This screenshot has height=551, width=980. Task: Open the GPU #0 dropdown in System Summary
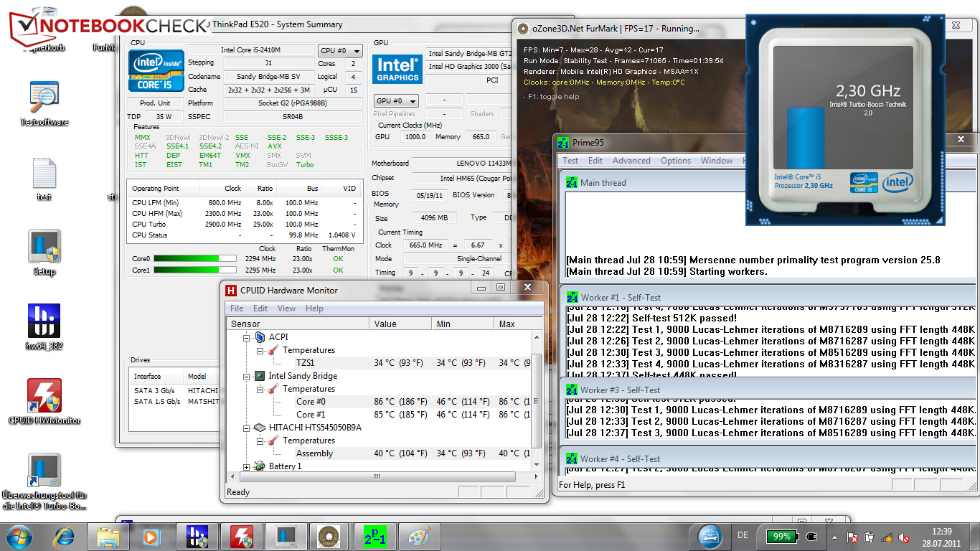[x=396, y=101]
